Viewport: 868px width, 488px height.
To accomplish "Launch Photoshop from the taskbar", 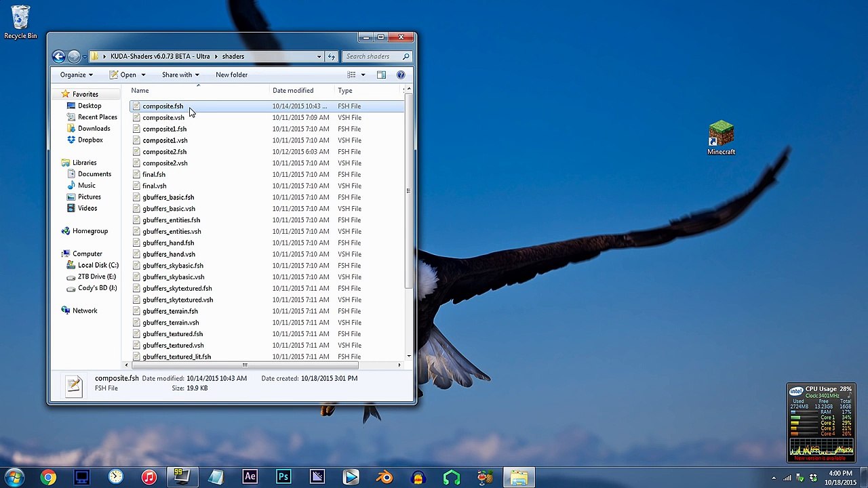I will point(283,477).
